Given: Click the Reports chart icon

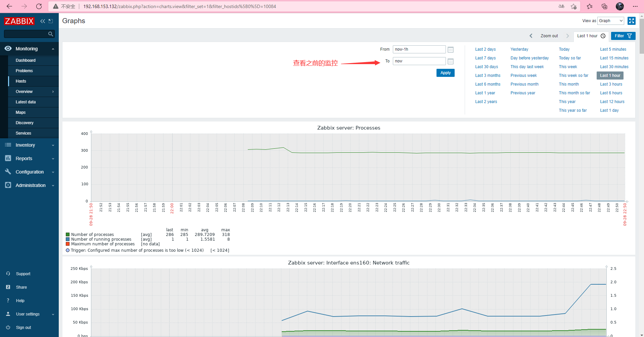Looking at the screenshot, I should tap(8, 158).
